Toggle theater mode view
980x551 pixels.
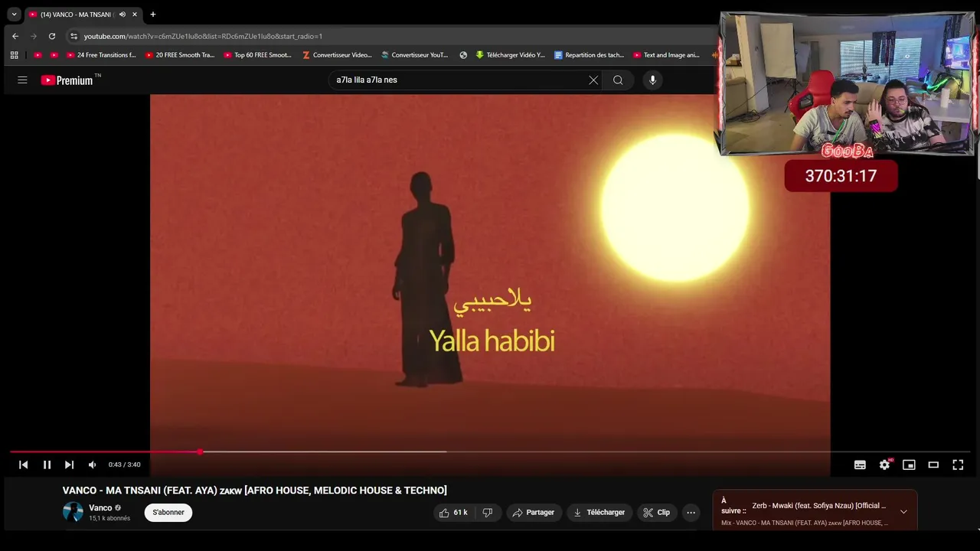coord(933,465)
